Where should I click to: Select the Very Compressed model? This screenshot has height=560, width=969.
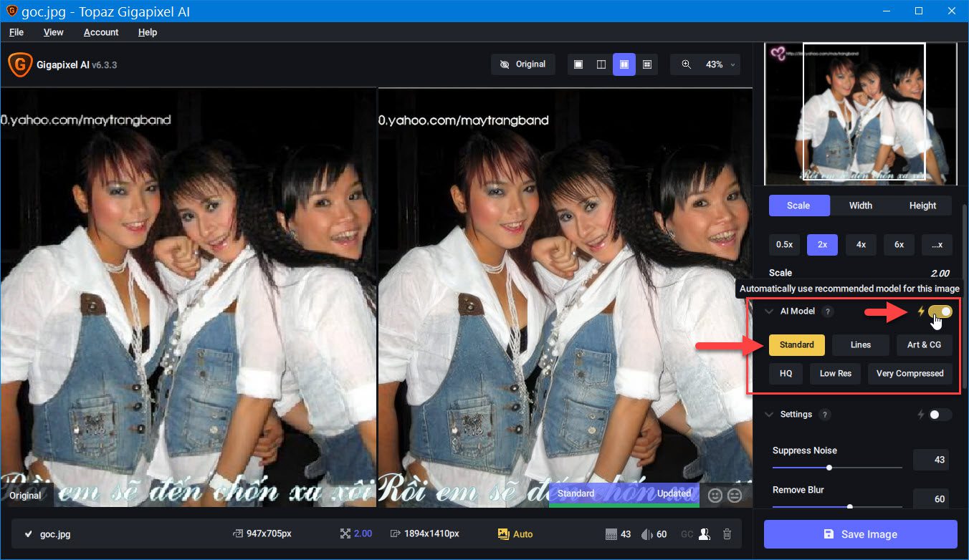(x=910, y=374)
